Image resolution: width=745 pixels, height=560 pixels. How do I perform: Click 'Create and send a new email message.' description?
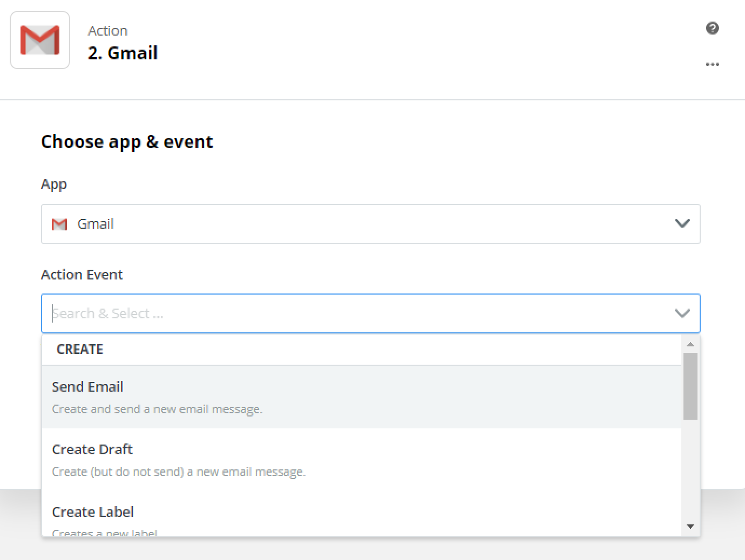tap(157, 409)
